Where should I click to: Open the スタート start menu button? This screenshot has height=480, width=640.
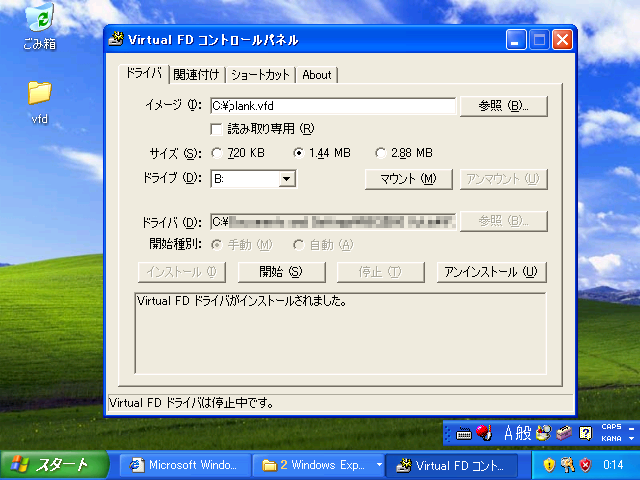click(x=54, y=465)
